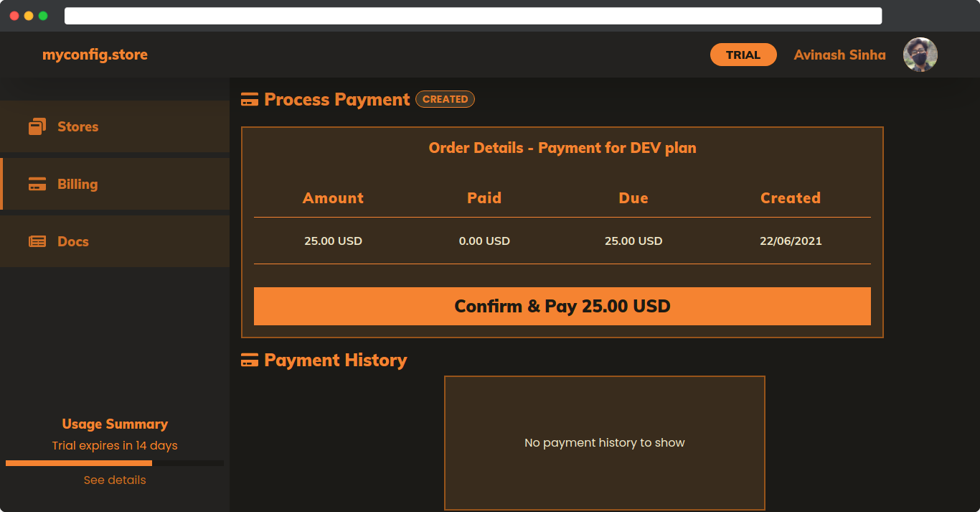Click the TRIAL badge button

coord(743,55)
